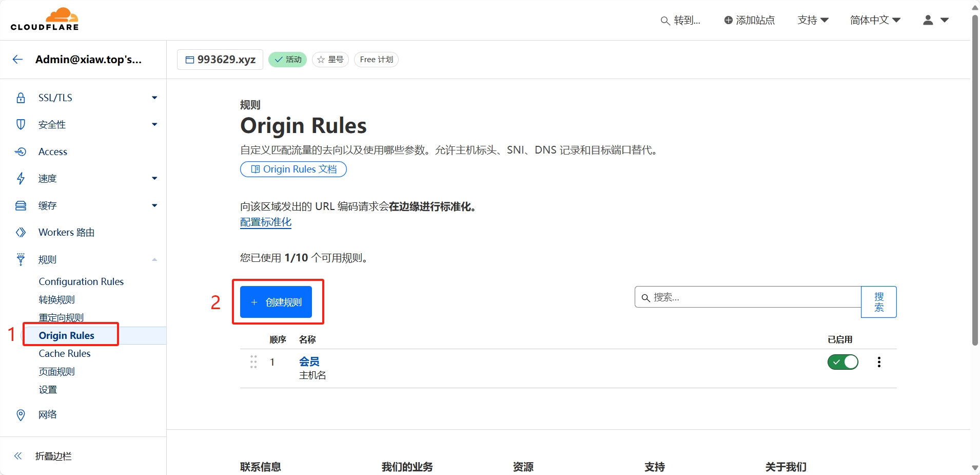Expand the 支持 dropdown

click(812, 20)
